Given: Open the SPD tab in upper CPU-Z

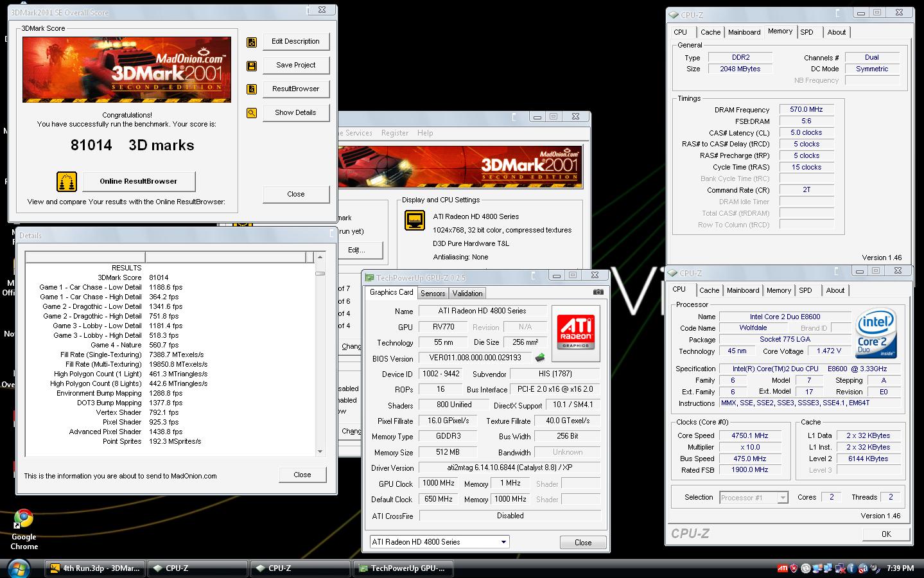Looking at the screenshot, I should (x=806, y=32).
